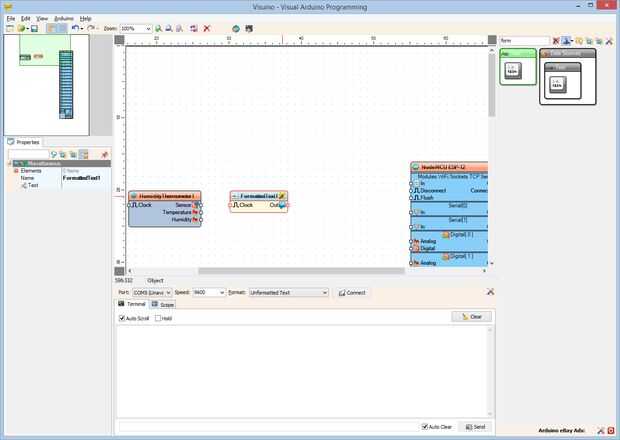Open the Zoom percentage combo box
This screenshot has height=440, width=620.
[x=136, y=28]
